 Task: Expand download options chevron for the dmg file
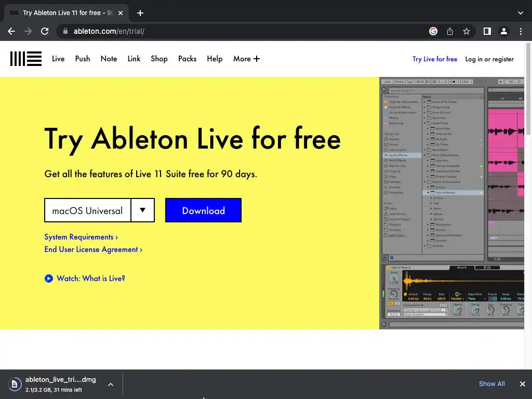[x=111, y=384]
